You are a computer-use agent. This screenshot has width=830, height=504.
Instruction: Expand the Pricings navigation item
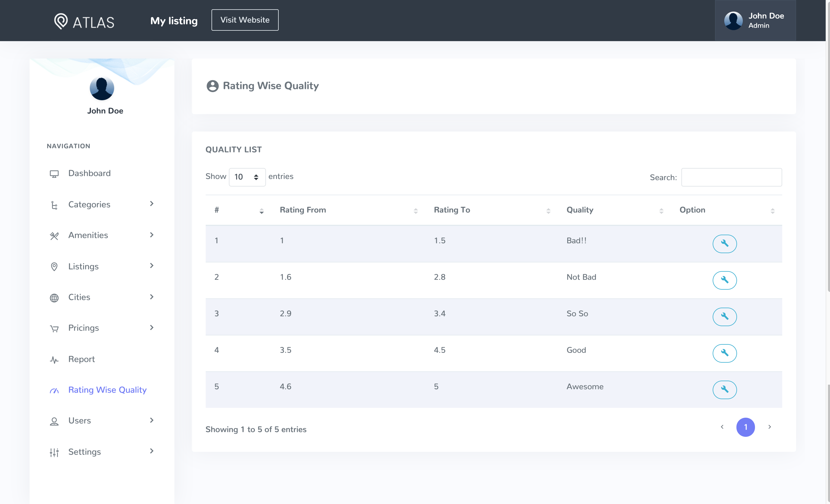pos(83,328)
